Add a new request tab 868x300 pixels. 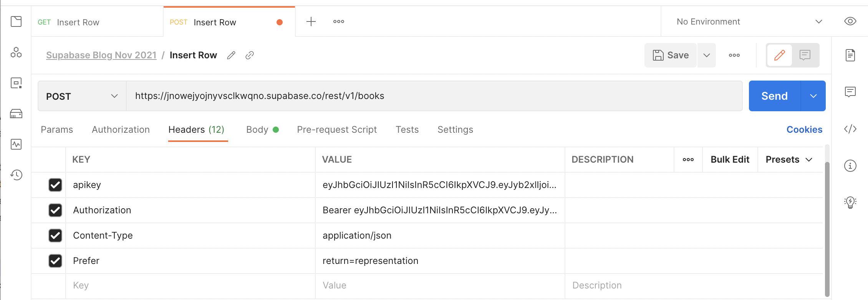click(x=311, y=21)
